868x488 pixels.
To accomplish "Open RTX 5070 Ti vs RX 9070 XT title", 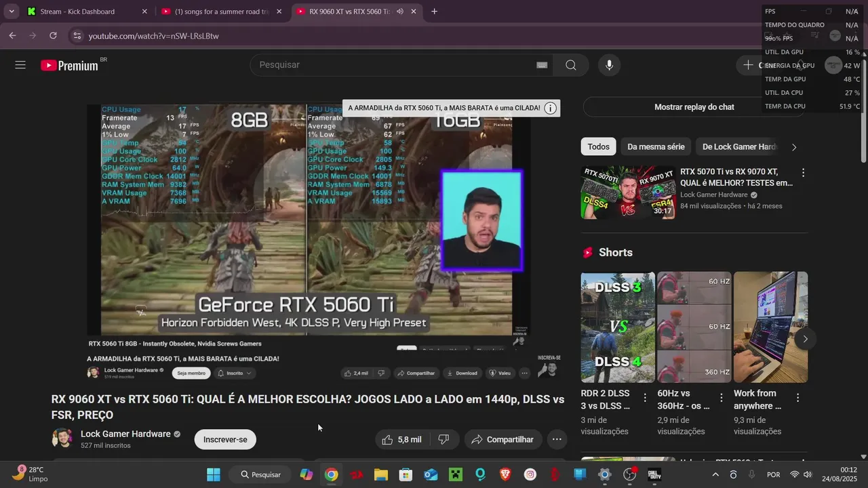I will pos(736,178).
